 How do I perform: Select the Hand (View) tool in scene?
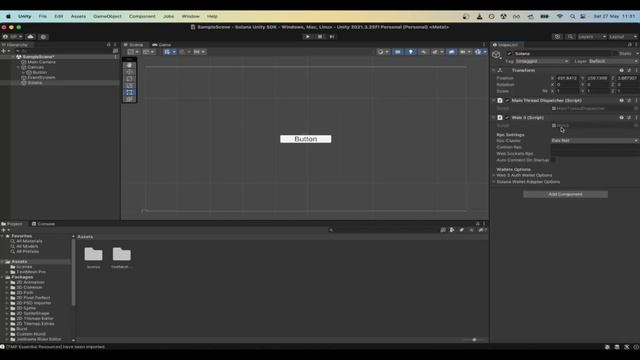coord(129,65)
